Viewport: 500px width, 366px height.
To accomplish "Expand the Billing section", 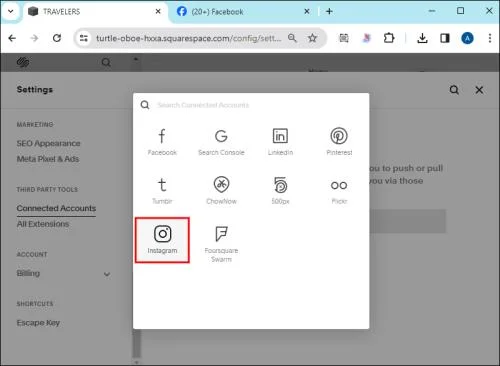I will point(107,274).
